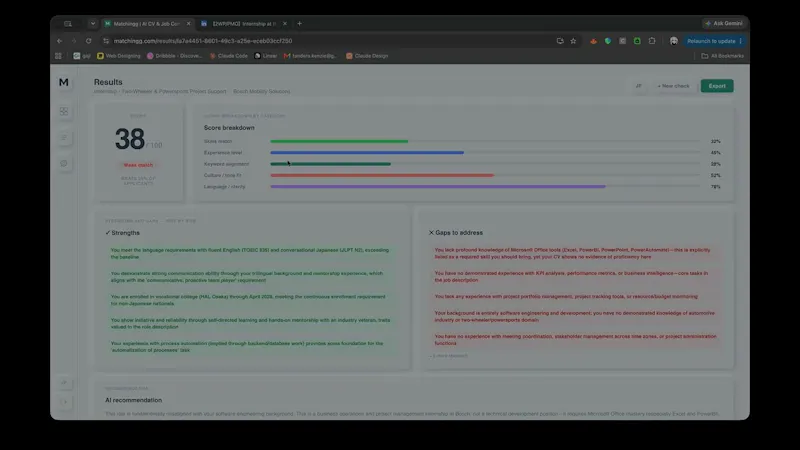Open the Dribbble bookmark

(x=174, y=56)
